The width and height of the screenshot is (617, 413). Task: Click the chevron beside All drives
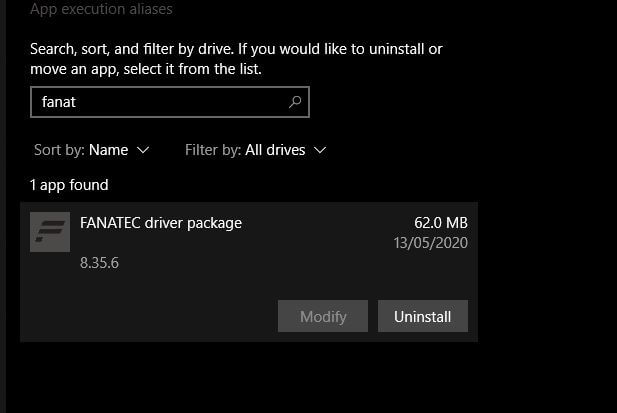tap(320, 150)
